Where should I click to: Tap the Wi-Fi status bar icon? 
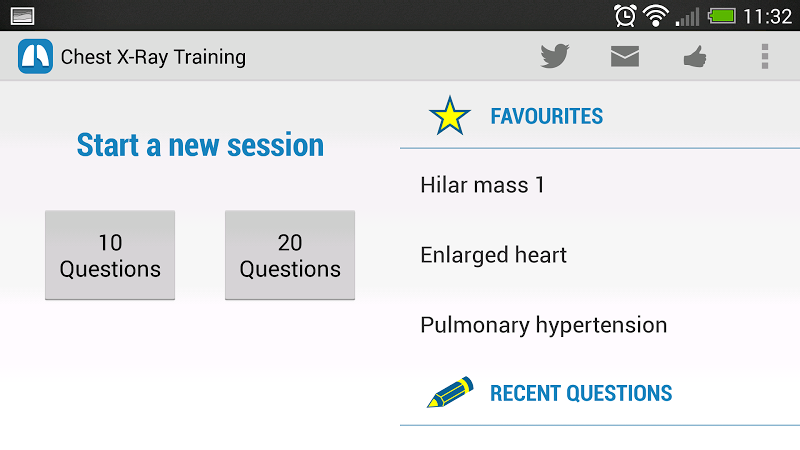point(655,15)
